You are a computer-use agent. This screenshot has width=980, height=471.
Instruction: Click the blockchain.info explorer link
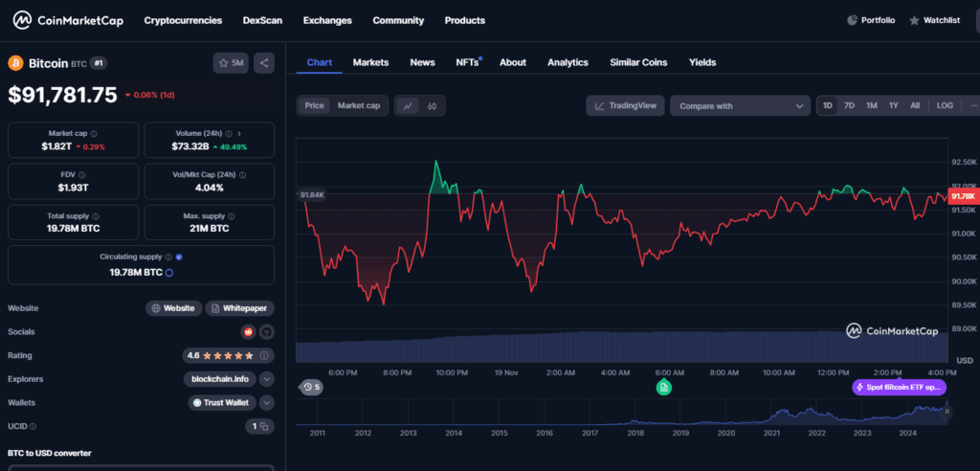click(x=220, y=379)
